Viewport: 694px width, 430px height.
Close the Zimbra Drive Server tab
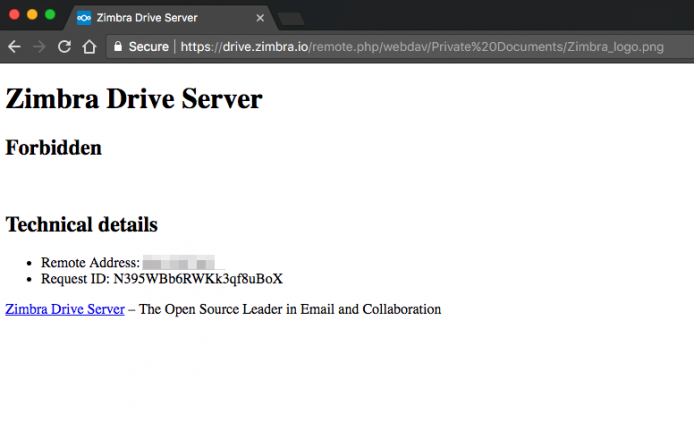click(260, 18)
